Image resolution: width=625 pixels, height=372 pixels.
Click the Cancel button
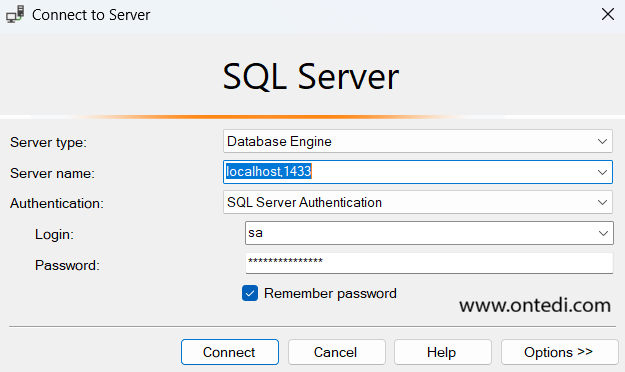[x=336, y=352]
